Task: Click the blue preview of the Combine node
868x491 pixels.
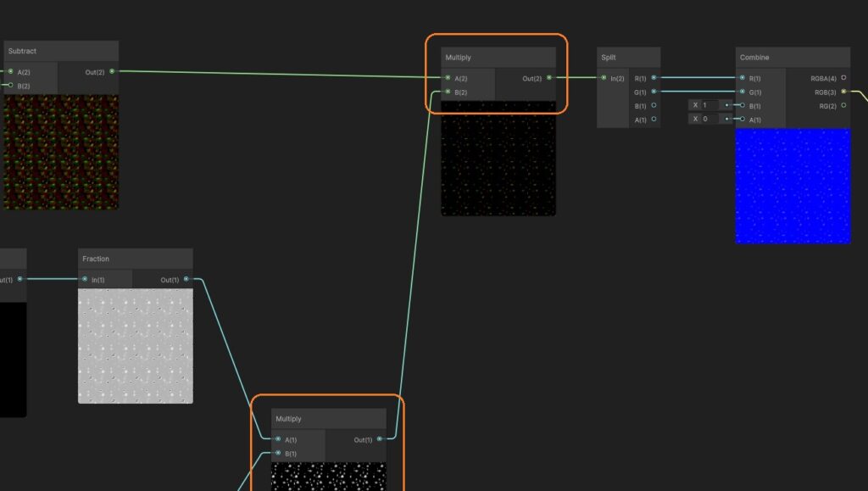Action: point(793,186)
